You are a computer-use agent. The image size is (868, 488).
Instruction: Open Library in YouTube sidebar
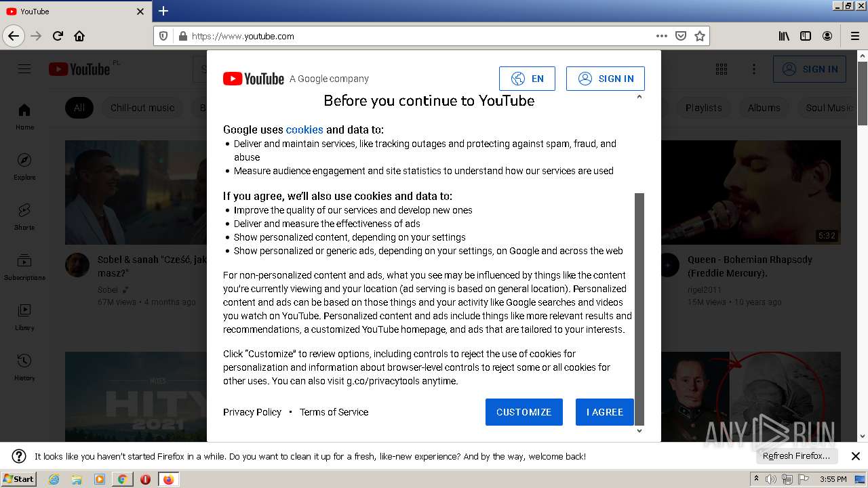[x=24, y=317]
